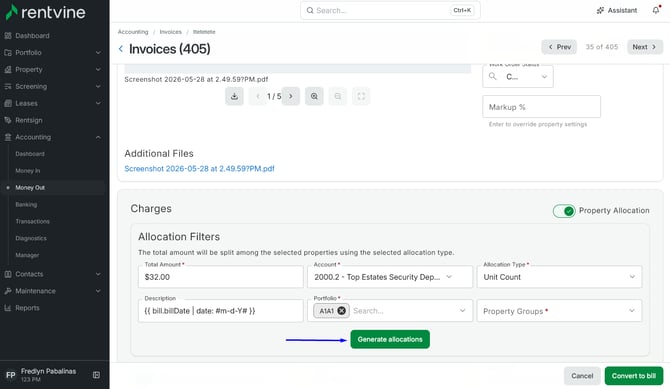Click Convert to bill
The width and height of the screenshot is (670, 389).
coord(634,376)
